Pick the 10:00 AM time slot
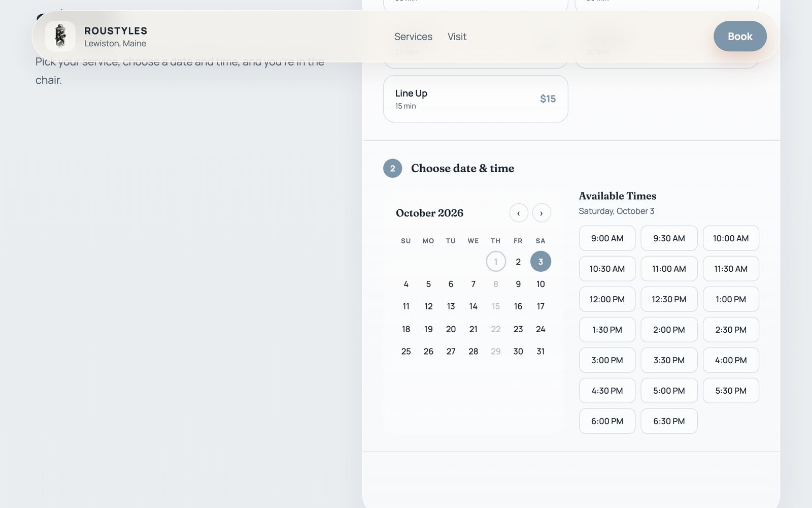This screenshot has height=508, width=812. tap(731, 238)
